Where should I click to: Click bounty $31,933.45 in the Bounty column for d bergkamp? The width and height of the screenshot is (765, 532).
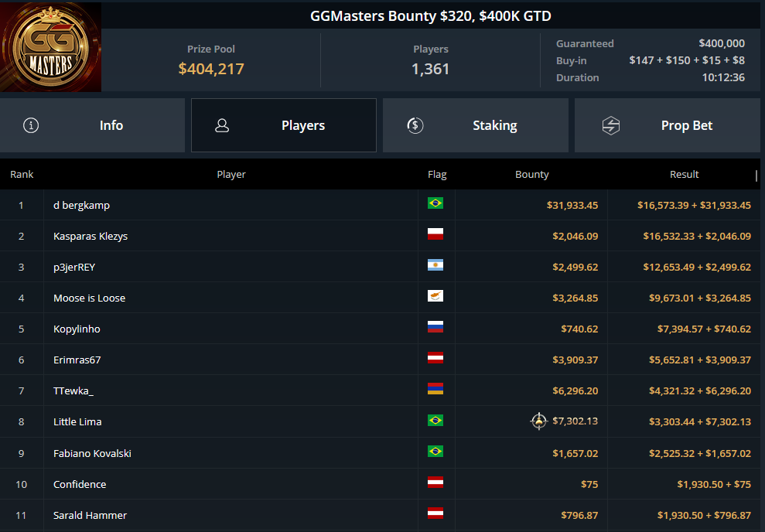point(572,205)
